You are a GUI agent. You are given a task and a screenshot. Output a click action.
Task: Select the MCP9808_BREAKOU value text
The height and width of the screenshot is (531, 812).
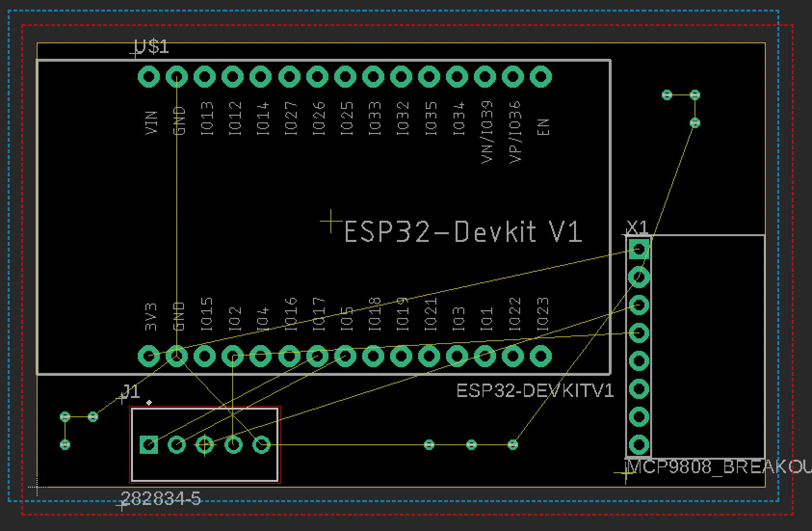tap(720, 467)
